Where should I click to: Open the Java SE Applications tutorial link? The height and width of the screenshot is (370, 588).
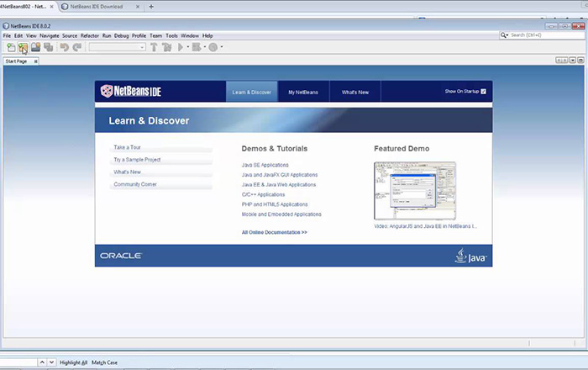(x=265, y=165)
